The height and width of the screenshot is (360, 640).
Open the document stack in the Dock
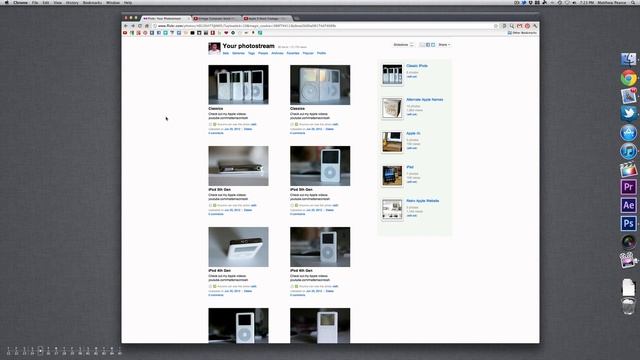[x=629, y=287]
